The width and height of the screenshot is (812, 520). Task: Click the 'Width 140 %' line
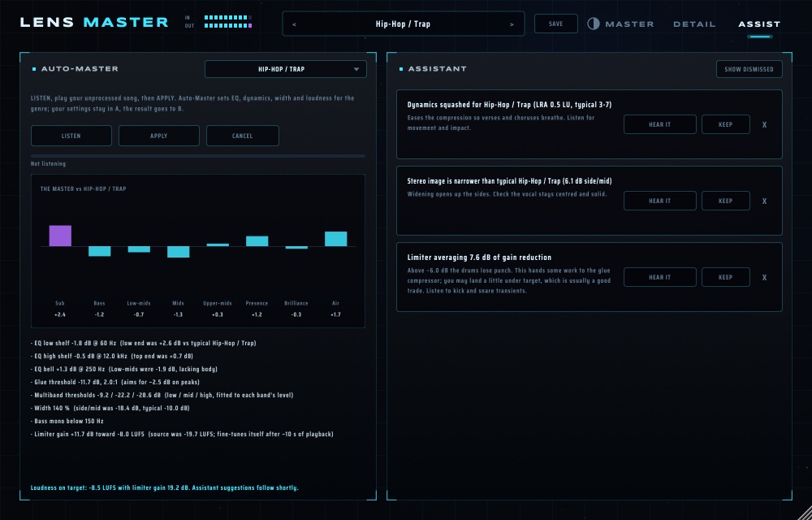click(x=110, y=408)
